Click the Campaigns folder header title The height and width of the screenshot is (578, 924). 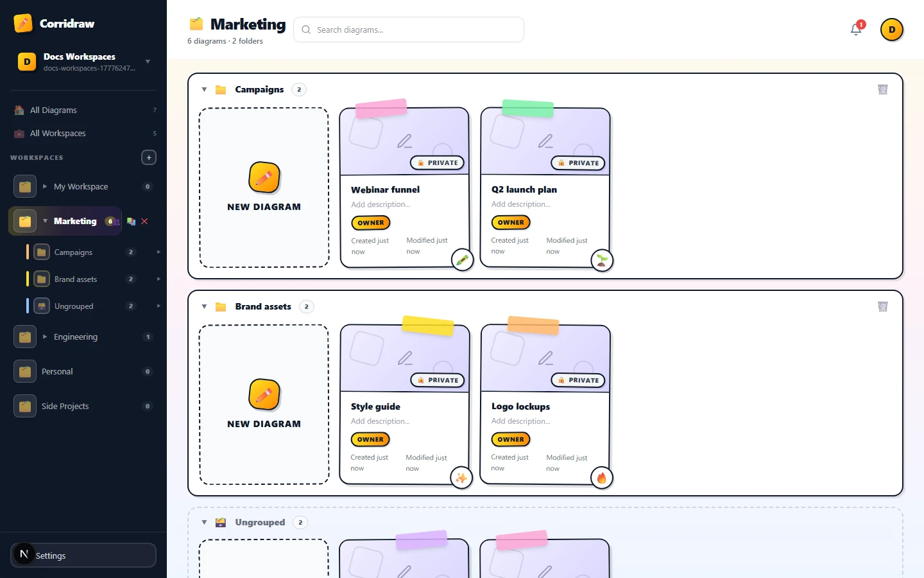pos(259,89)
